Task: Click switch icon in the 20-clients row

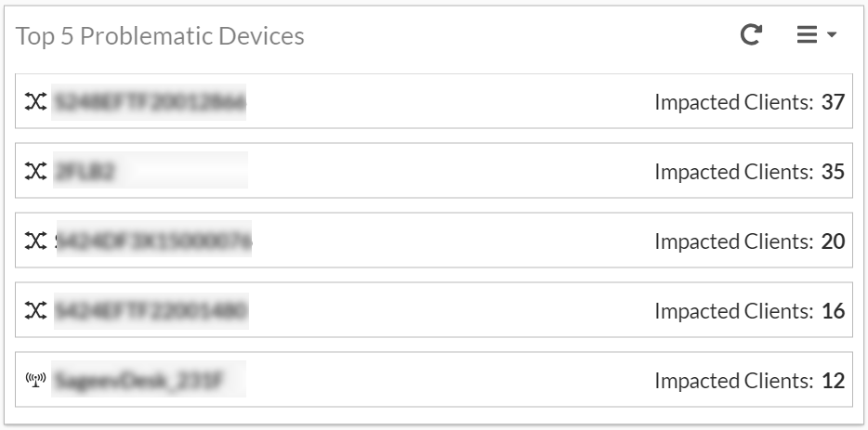Action: click(35, 241)
